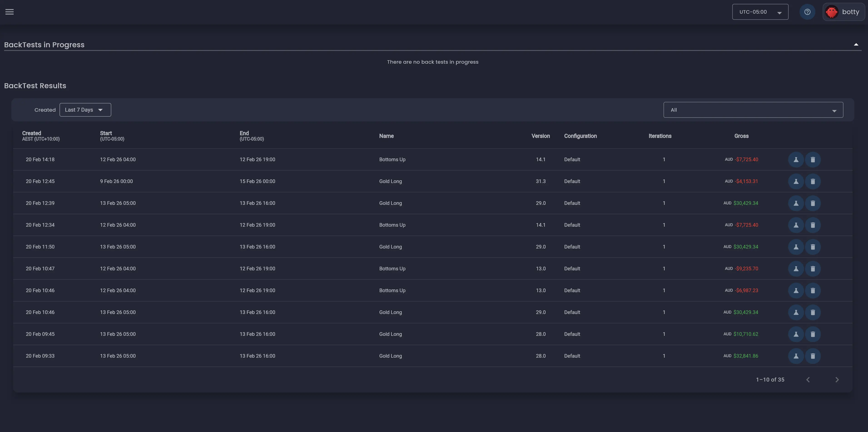Delete the Bottoms Up result created 20 Feb 10:47

[x=813, y=269]
